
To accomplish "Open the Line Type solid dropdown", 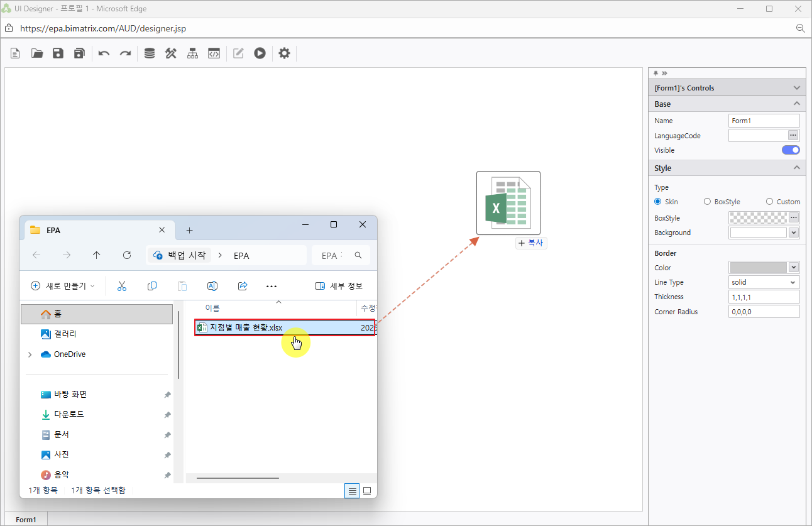I will click(764, 282).
